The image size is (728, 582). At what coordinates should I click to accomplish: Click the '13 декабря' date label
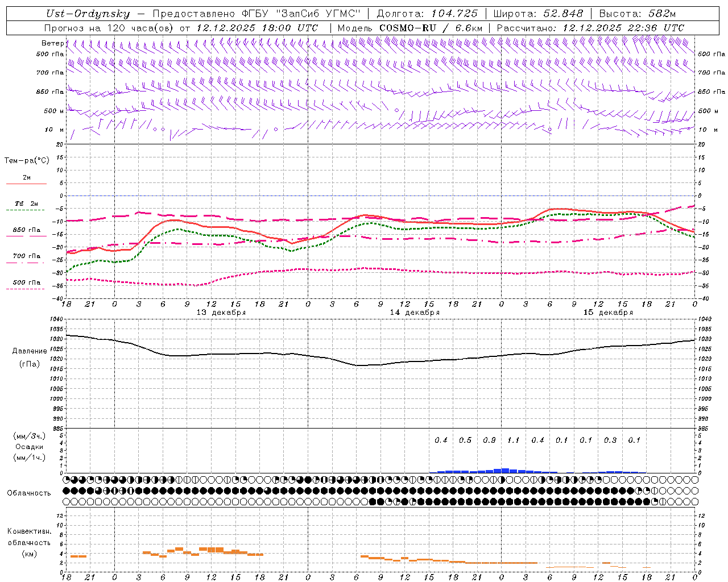point(221,313)
